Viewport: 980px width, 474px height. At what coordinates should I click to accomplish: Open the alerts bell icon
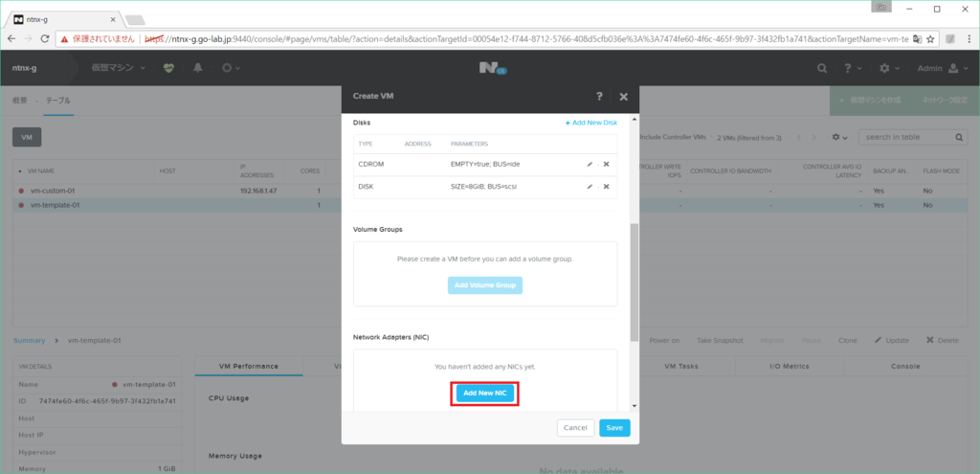[198, 68]
